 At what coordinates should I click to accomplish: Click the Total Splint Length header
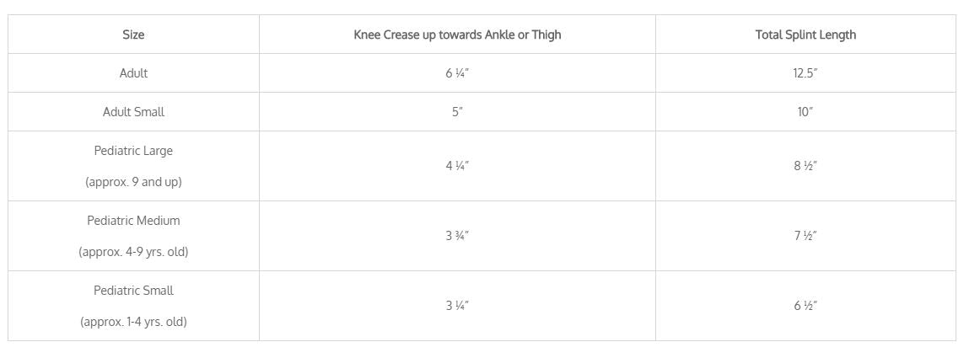[x=805, y=35]
